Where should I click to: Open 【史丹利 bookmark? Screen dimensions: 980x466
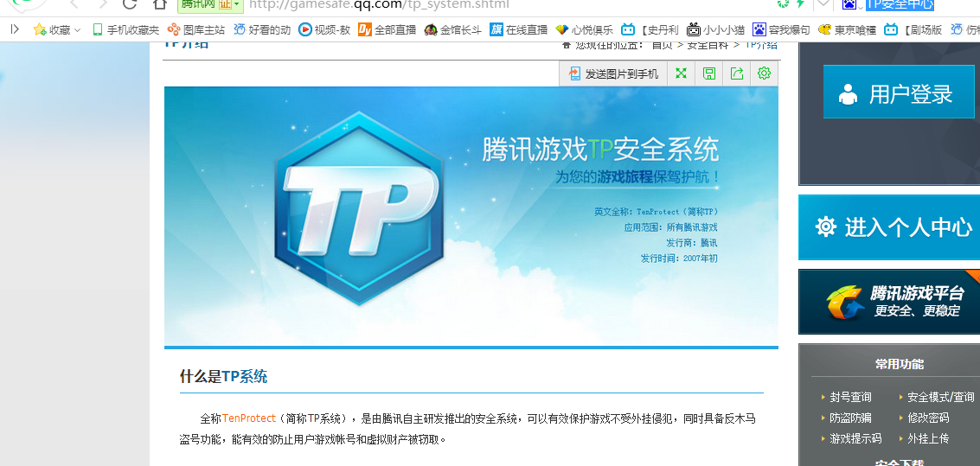[650, 29]
